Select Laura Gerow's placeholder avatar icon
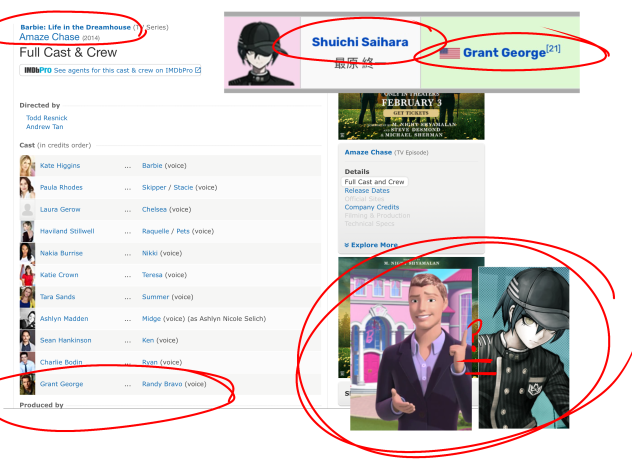Screen dimensions: 632x464 click(x=27, y=209)
